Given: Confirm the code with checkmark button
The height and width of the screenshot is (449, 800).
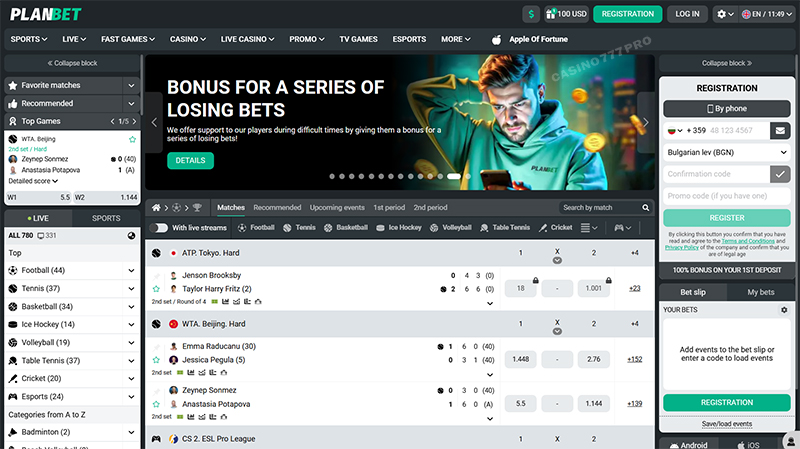Looking at the screenshot, I should point(780,174).
